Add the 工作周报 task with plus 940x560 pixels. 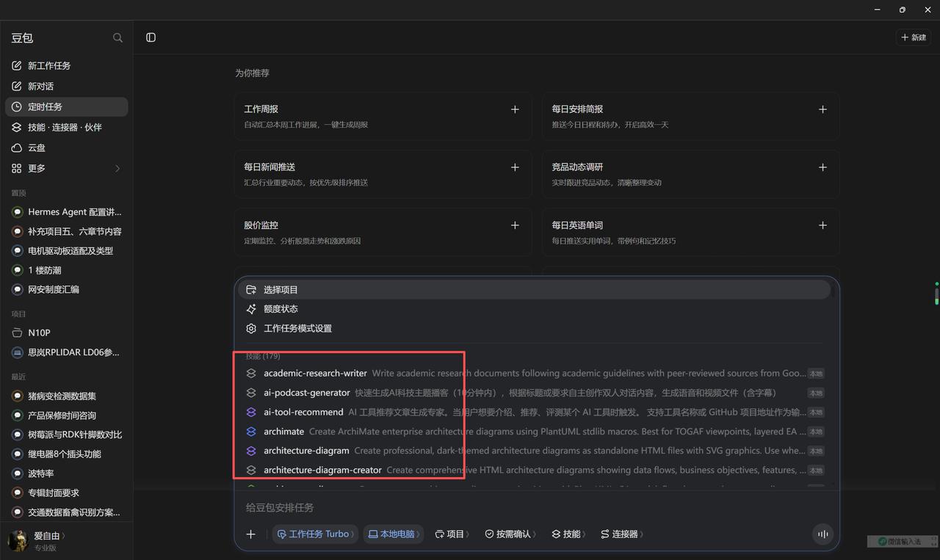tap(515, 109)
